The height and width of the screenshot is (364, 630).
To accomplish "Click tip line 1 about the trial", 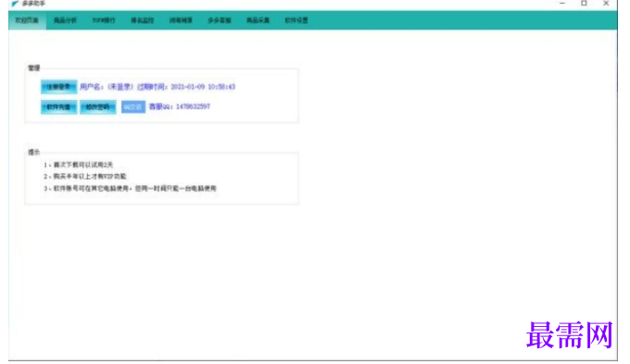I will (79, 165).
